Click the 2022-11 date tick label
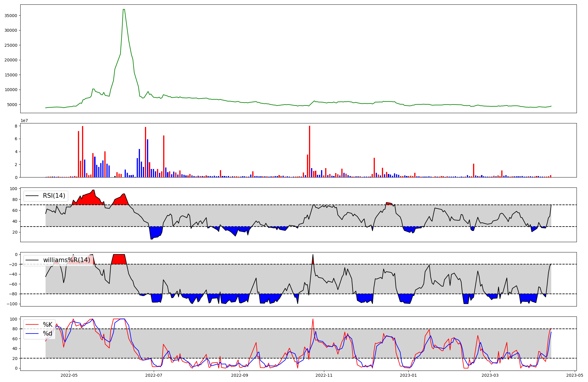The width and height of the screenshot is (588, 382). tap(324, 375)
